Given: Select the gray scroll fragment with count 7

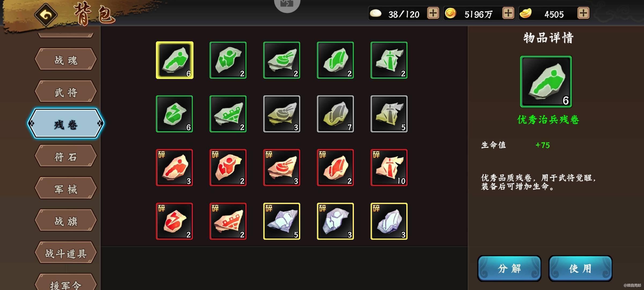Looking at the screenshot, I should click(335, 114).
